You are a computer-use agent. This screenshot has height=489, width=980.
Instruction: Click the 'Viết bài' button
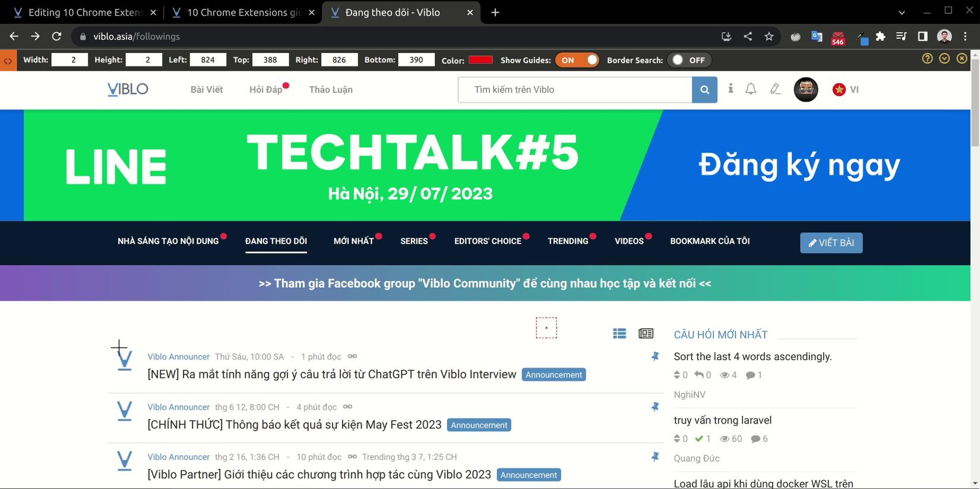pos(831,242)
